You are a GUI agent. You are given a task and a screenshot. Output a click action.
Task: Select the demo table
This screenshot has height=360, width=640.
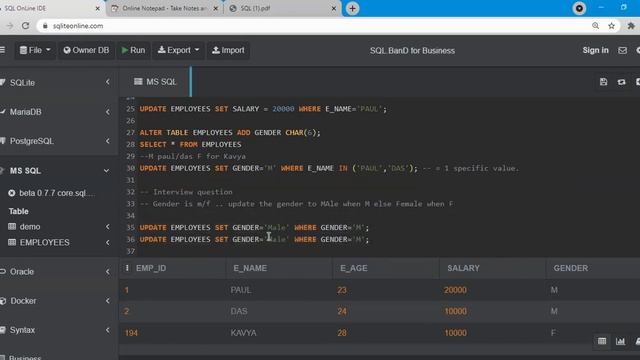point(30,227)
